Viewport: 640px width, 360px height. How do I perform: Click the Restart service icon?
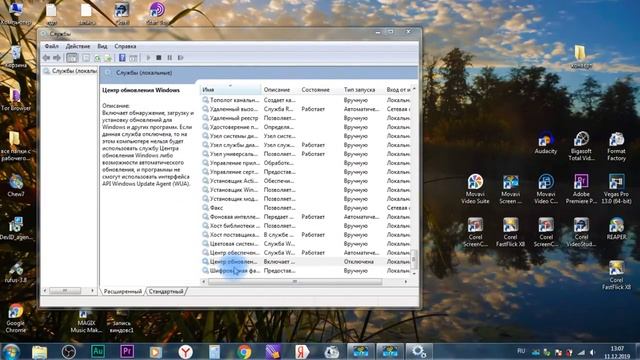[x=180, y=58]
